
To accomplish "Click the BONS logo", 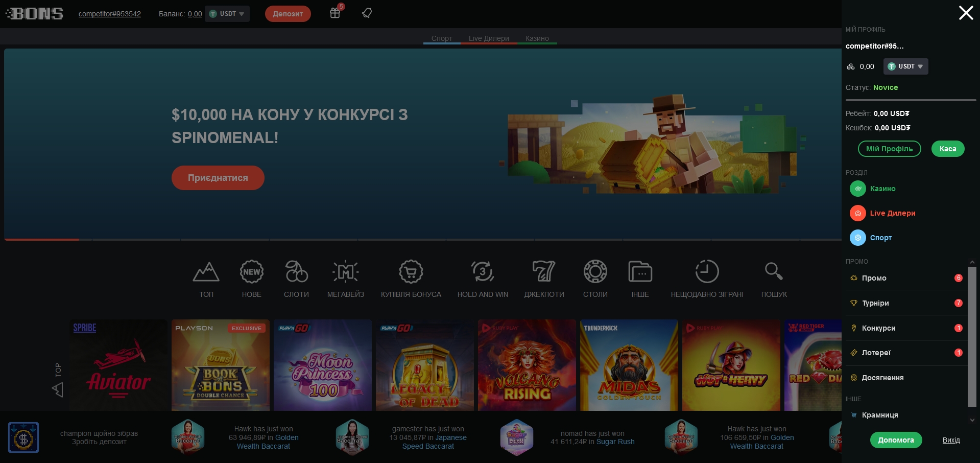I will click(34, 13).
